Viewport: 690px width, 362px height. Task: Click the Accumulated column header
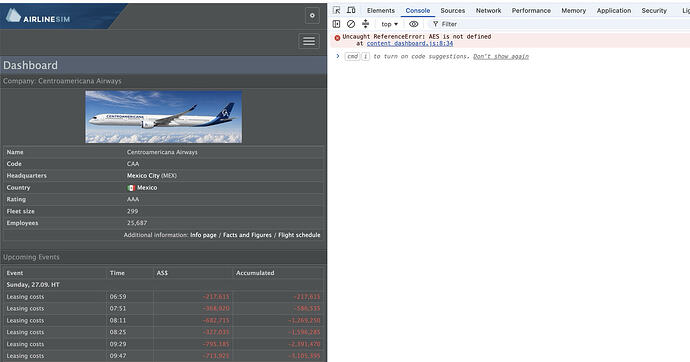255,273
